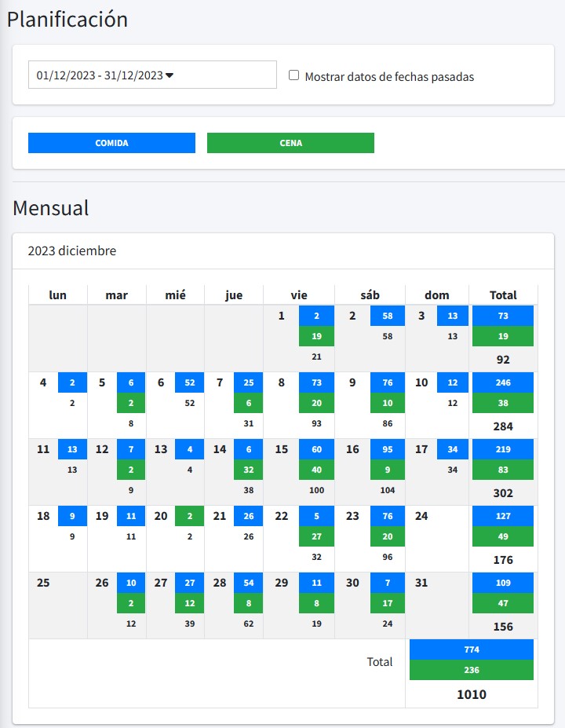Select comida badge 54 on Thursday 28

pyautogui.click(x=248, y=583)
